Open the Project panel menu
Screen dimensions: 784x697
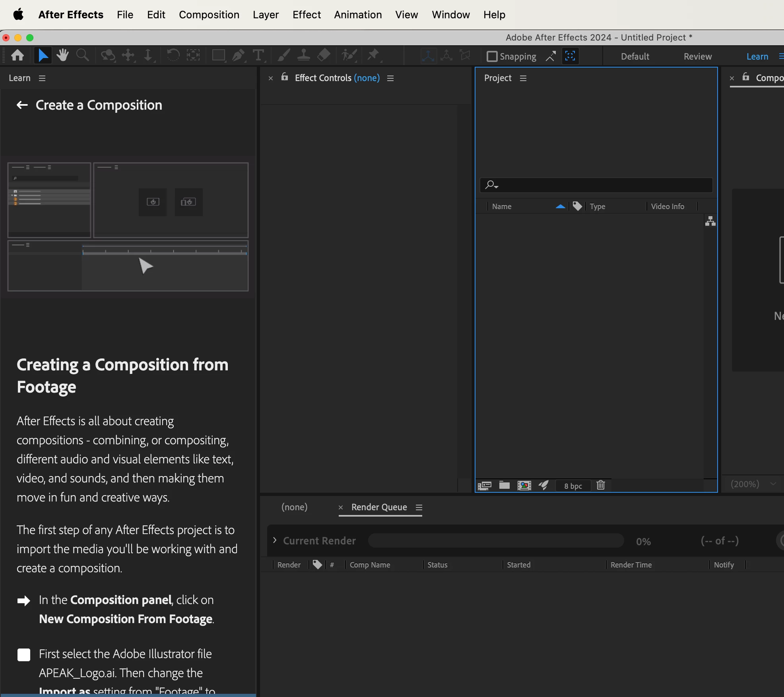click(523, 78)
